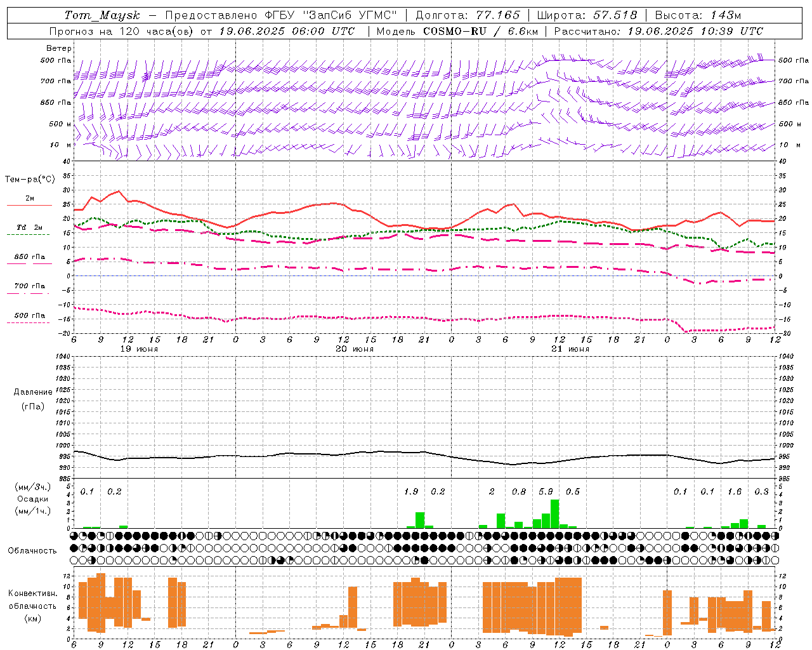Click the (мм/1ч.) units label
This screenshot has height=650, width=812.
pos(33,511)
